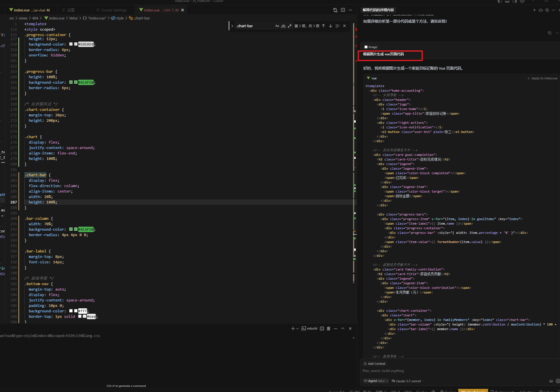Screen dimensions: 560x392
Task: Go to next match arrow
Action: pos(330,26)
